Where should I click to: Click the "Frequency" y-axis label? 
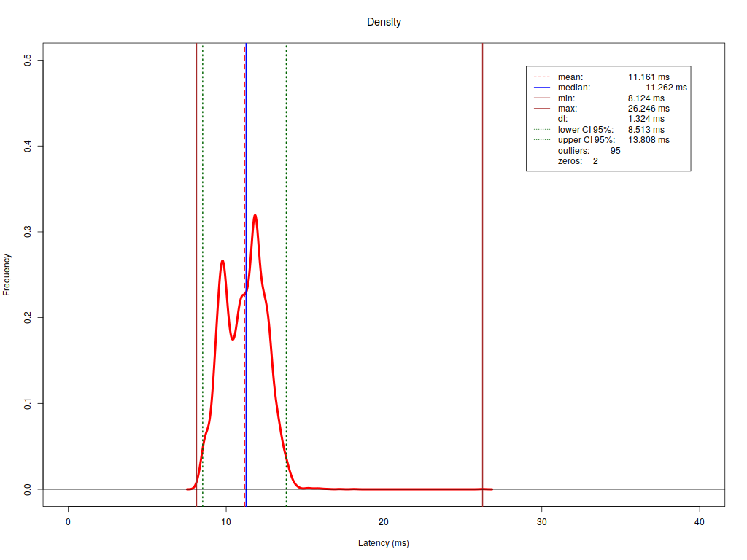[7, 274]
